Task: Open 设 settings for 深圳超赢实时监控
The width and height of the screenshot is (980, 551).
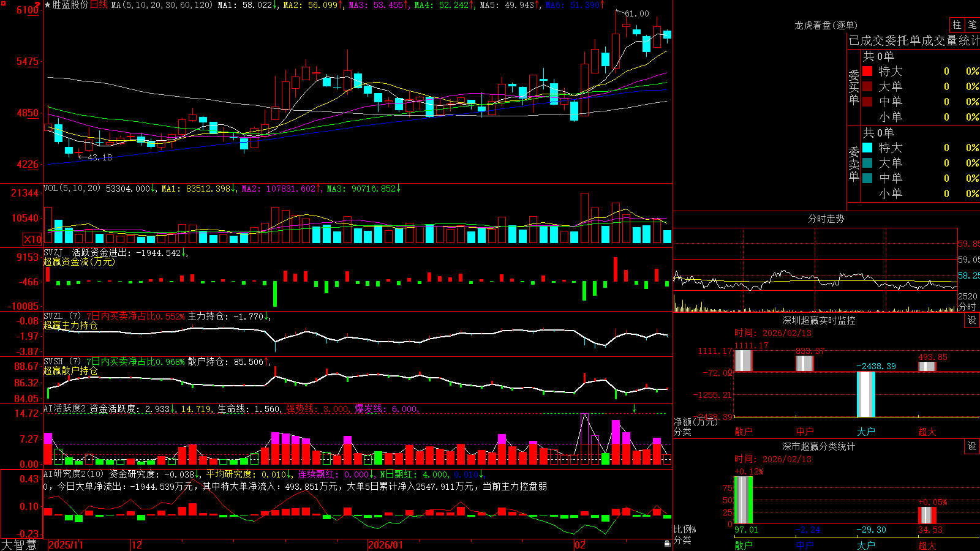Action: pos(972,320)
